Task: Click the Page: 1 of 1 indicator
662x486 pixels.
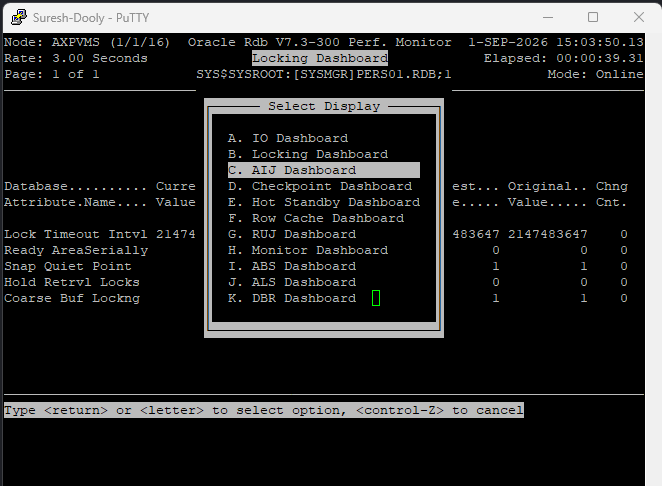Action: tap(52, 74)
